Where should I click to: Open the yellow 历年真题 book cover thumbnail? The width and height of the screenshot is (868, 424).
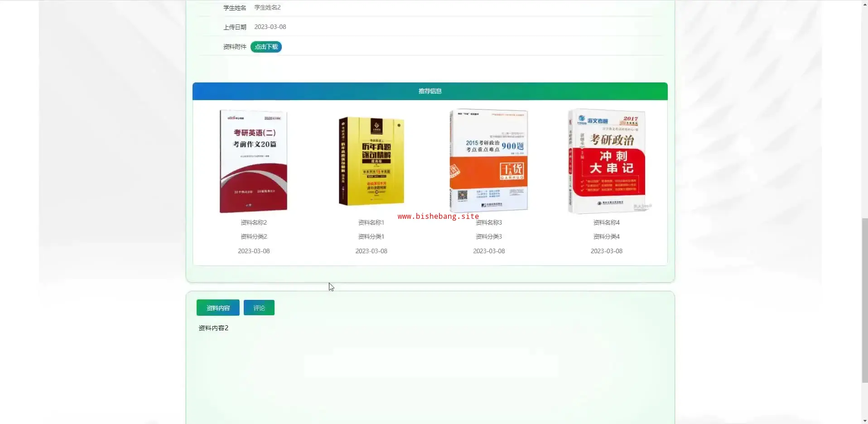click(x=371, y=161)
